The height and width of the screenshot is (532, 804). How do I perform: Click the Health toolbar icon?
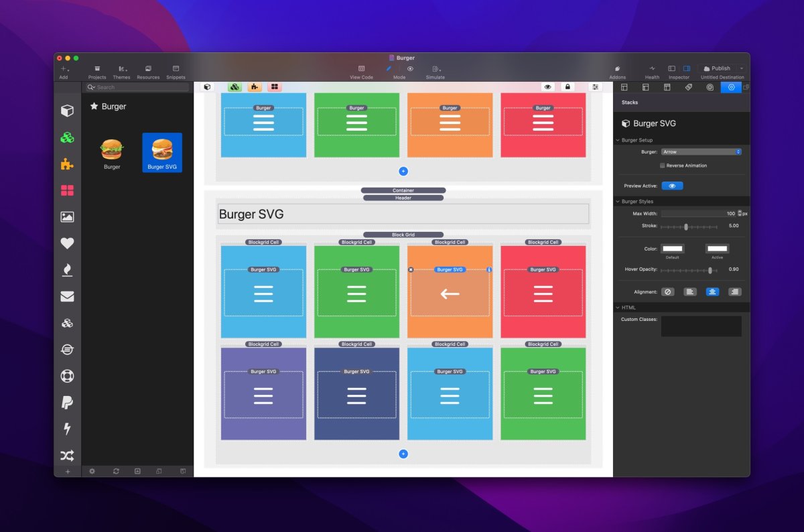[x=652, y=72]
